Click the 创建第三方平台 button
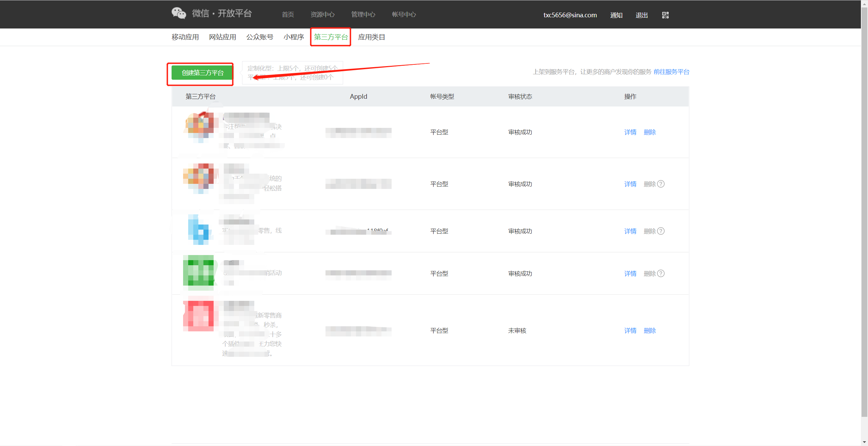Image resolution: width=868 pixels, height=446 pixels. tap(202, 73)
